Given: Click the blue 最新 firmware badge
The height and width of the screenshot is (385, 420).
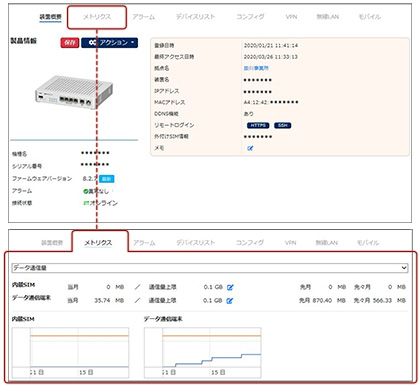Looking at the screenshot, I should pos(107,179).
